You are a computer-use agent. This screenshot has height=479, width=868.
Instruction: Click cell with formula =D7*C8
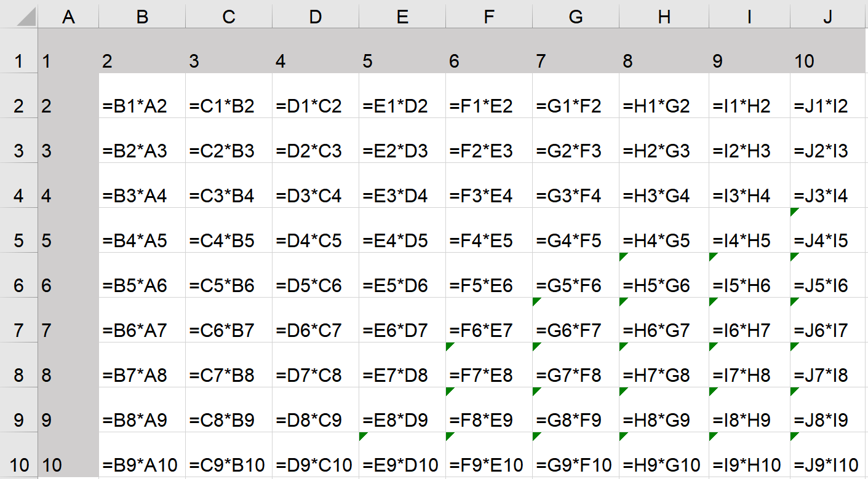point(316,365)
